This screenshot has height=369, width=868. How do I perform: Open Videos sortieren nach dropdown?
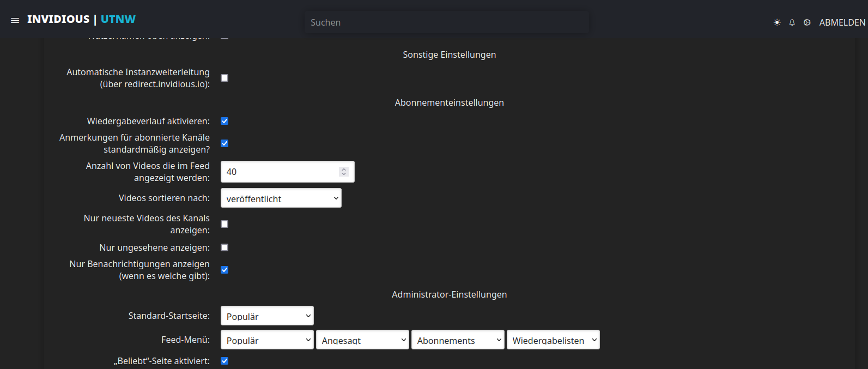pyautogui.click(x=281, y=198)
